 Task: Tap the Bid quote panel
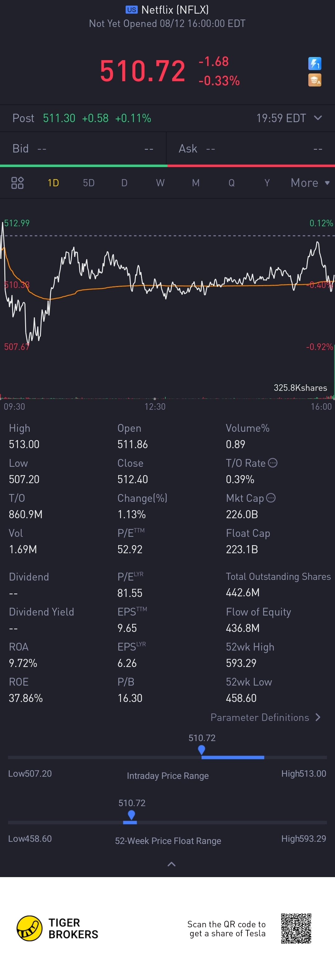coord(83,148)
